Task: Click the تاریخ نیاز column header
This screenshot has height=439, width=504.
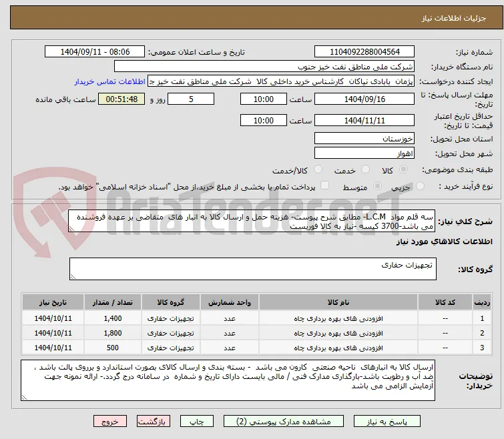Action: click(53, 302)
